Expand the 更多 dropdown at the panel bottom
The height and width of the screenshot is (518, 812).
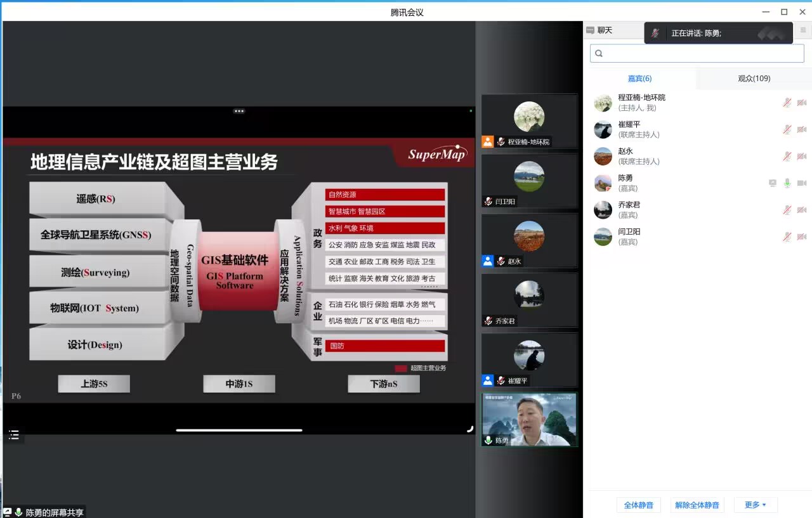click(756, 505)
